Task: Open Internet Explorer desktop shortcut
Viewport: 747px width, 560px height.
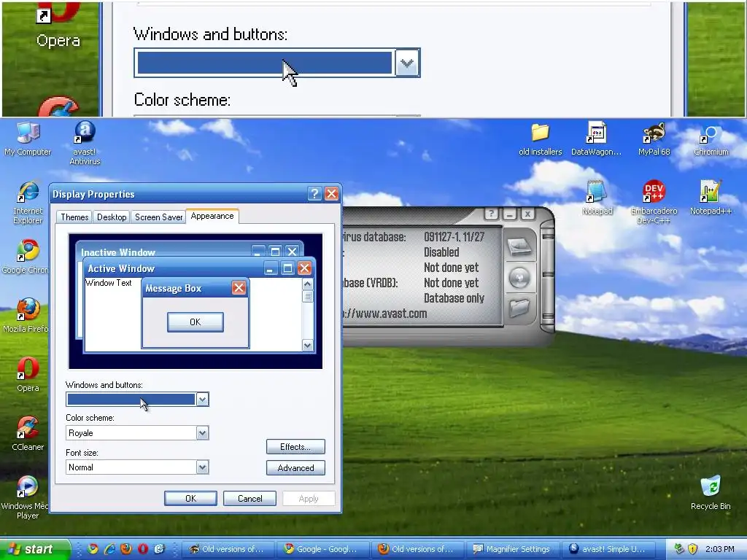Action: click(x=28, y=203)
